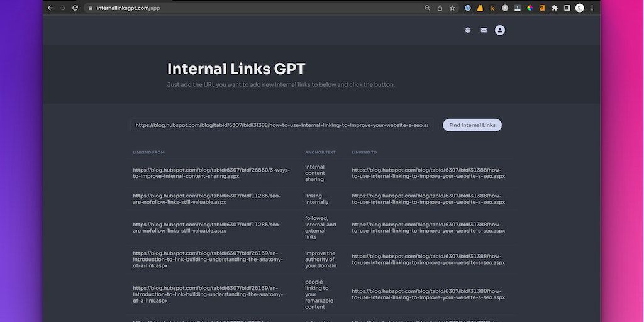Focus the internallinksgpt.com address bar
Image resolution: width=644 pixels, height=322 pixels.
click(x=255, y=8)
